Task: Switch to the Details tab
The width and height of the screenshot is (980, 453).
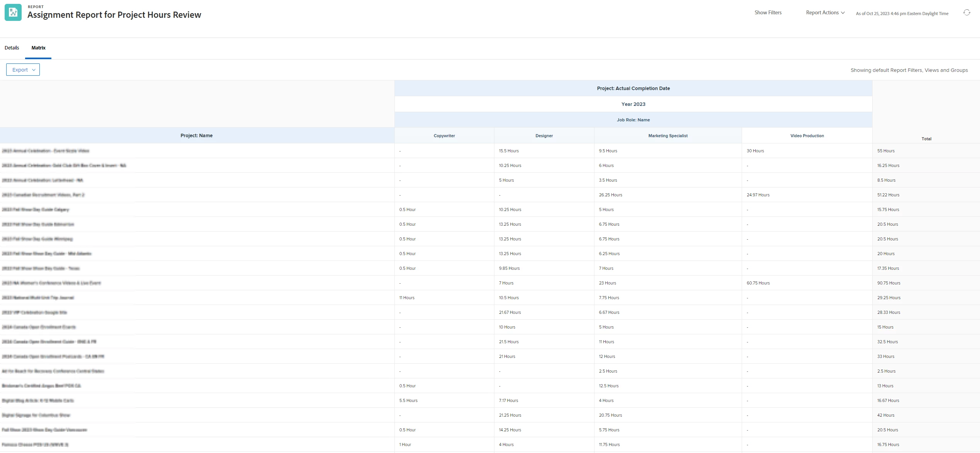Action: [x=12, y=48]
